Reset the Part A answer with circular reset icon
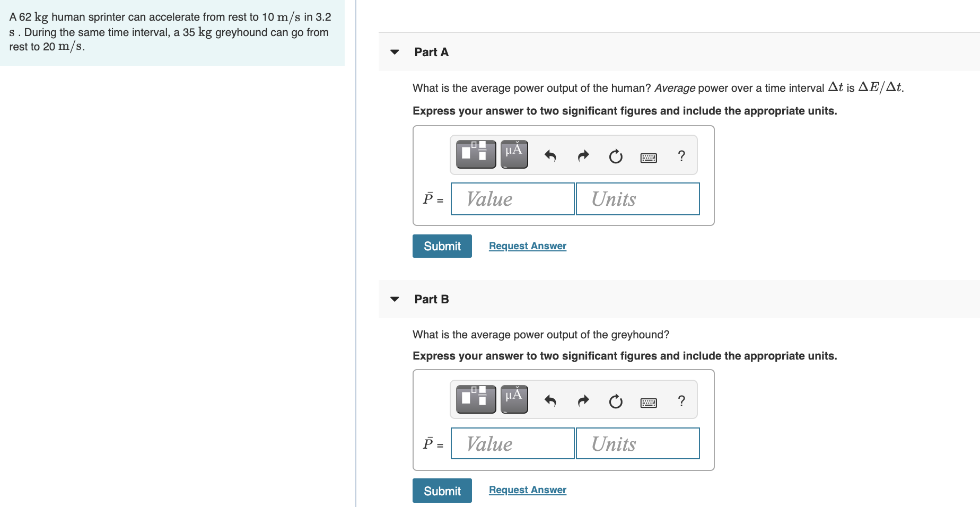Screen dimensions: 980x507 (x=615, y=156)
